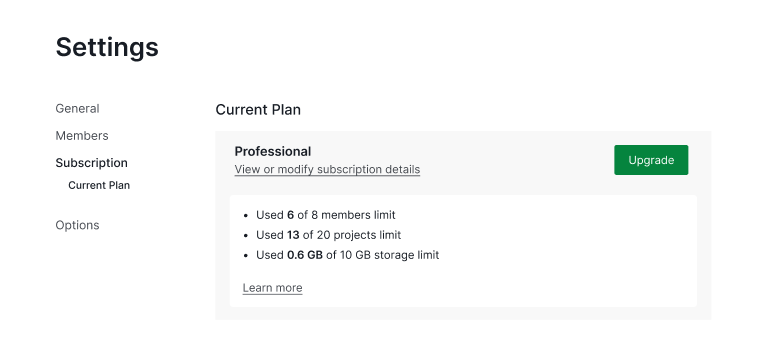Click the bullet before storage usage
760x360 pixels.
coord(246,255)
